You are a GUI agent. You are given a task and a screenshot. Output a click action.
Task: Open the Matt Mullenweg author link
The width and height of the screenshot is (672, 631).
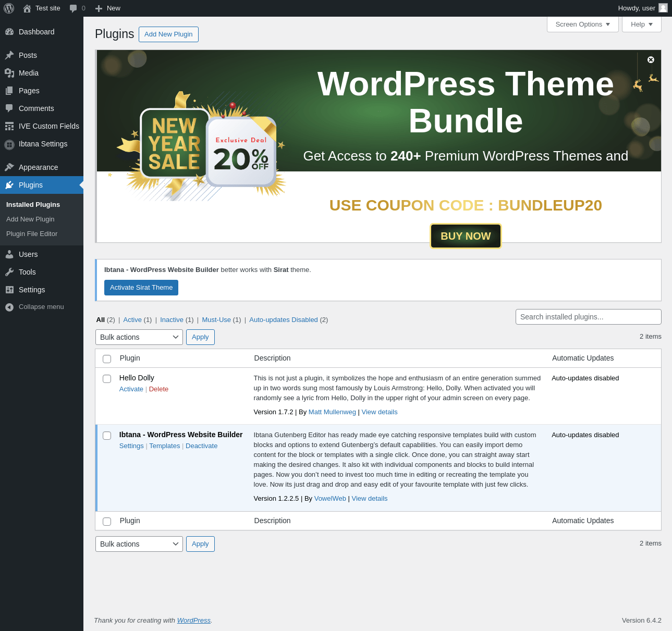click(332, 412)
